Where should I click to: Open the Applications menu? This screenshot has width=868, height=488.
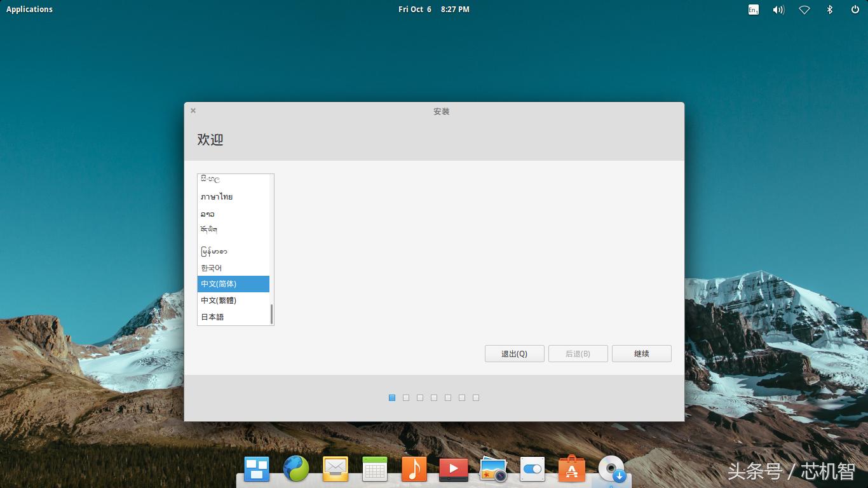[x=29, y=9]
